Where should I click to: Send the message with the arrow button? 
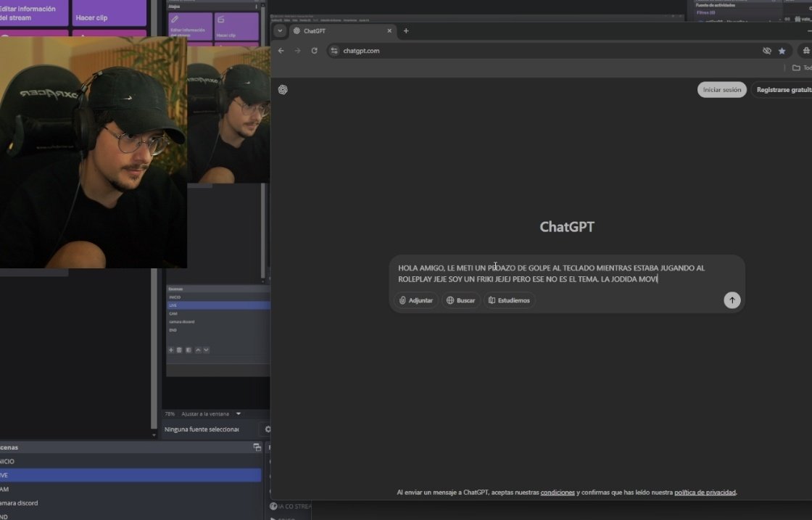point(732,300)
